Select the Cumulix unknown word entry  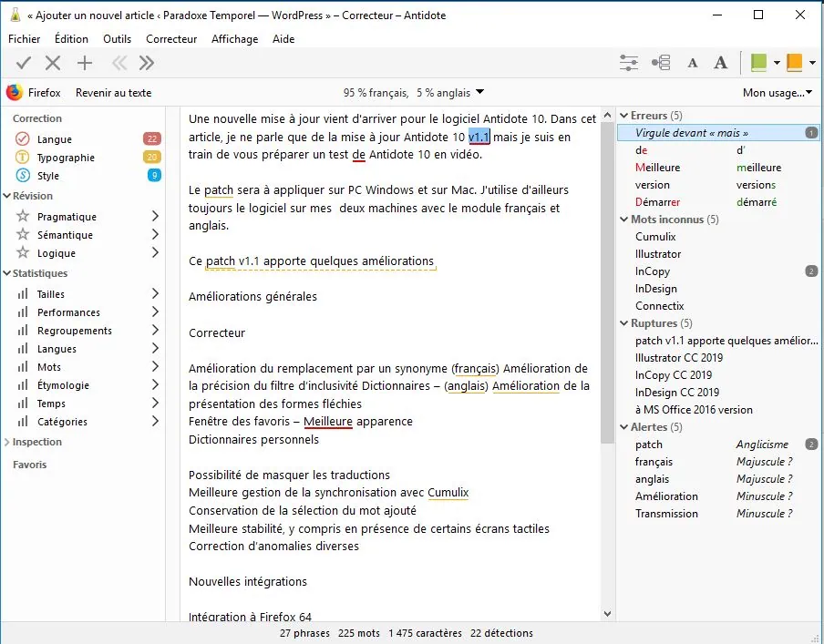(x=655, y=237)
